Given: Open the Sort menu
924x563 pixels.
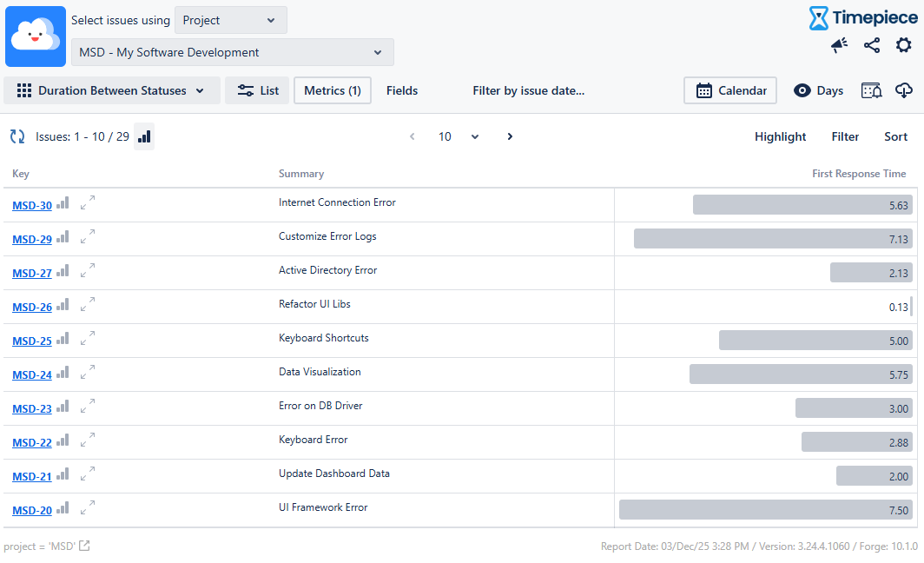Looking at the screenshot, I should point(895,136).
